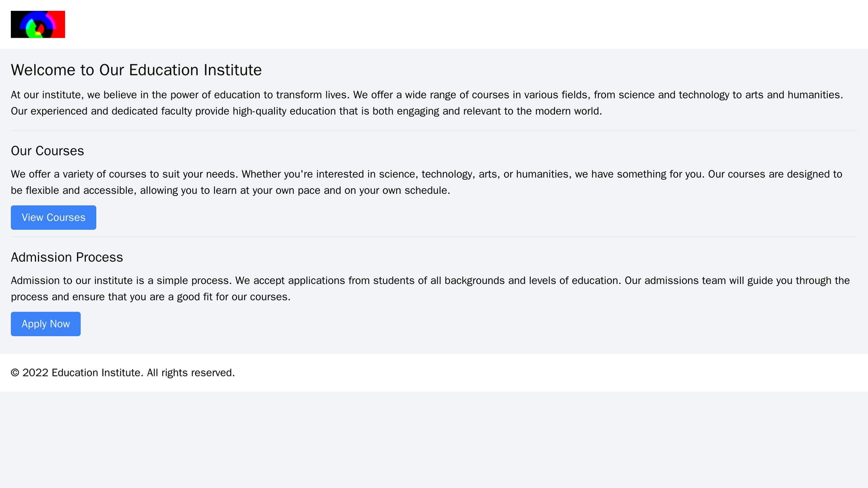Image resolution: width=868 pixels, height=488 pixels.
Task: Click the red section of the logo
Action: click(58, 24)
